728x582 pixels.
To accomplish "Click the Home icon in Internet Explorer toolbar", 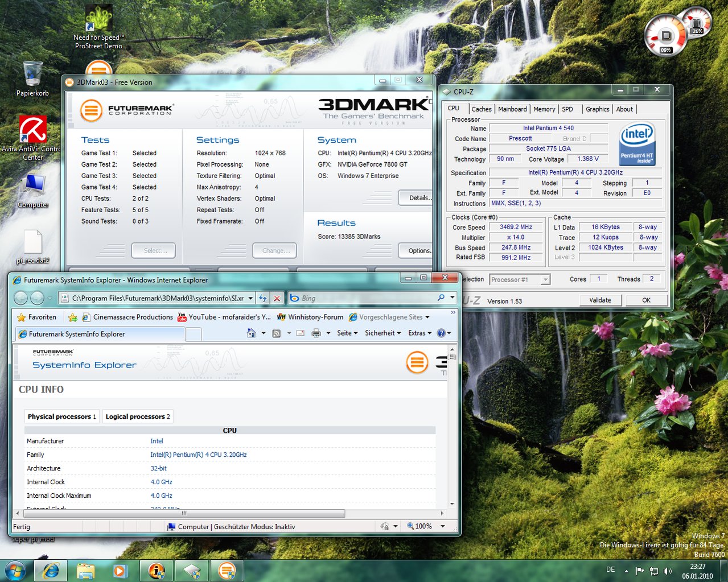I will [x=251, y=333].
